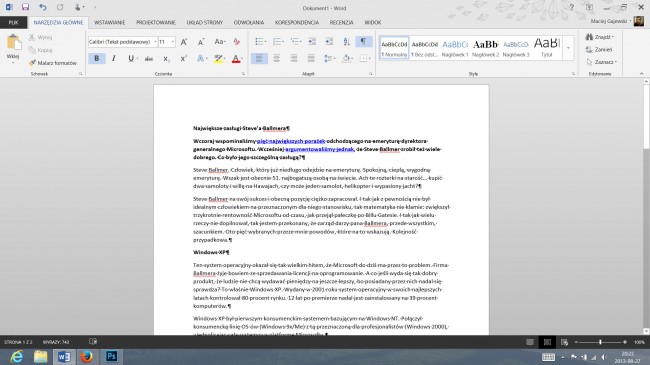Switch to RECENZJA tab

(342, 22)
